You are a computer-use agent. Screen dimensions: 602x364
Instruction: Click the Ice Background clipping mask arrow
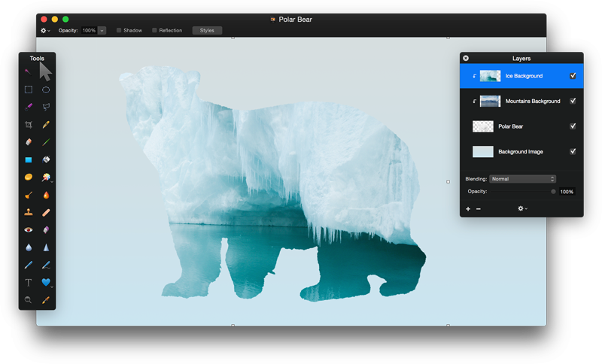[475, 76]
